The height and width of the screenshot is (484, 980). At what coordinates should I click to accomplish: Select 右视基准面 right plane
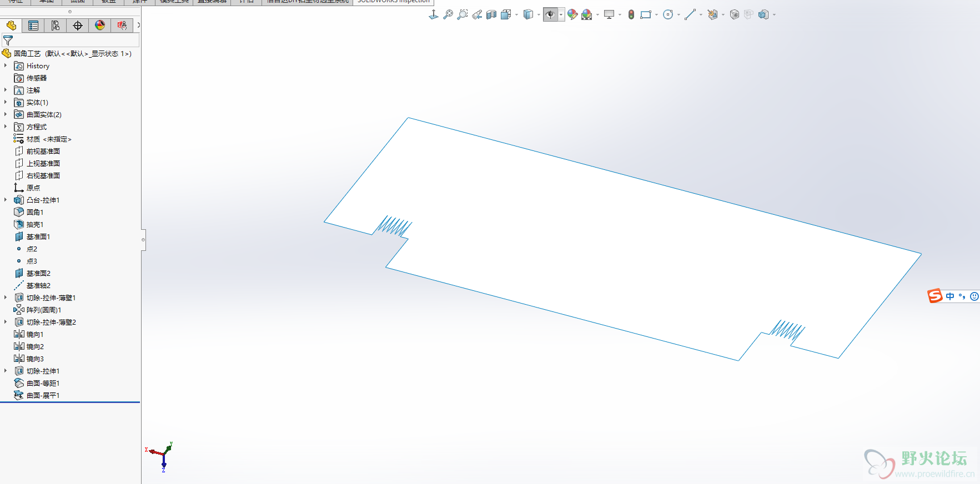pos(37,175)
